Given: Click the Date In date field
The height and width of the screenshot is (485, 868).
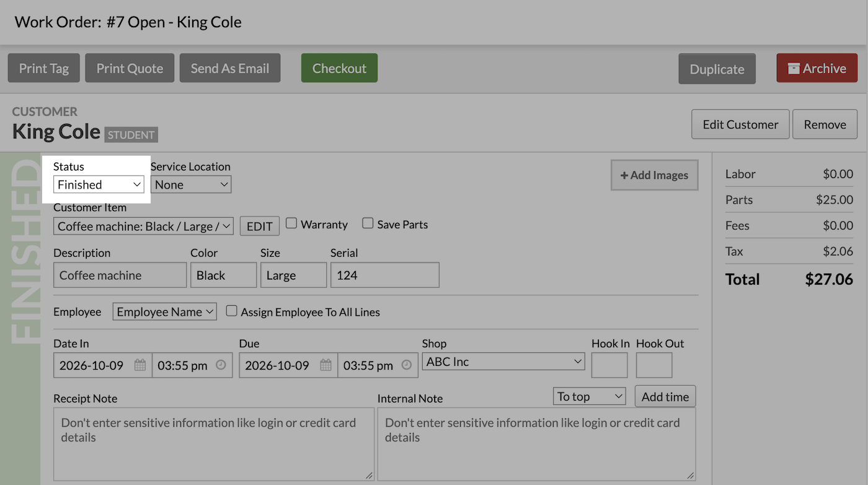Looking at the screenshot, I should click(x=103, y=365).
